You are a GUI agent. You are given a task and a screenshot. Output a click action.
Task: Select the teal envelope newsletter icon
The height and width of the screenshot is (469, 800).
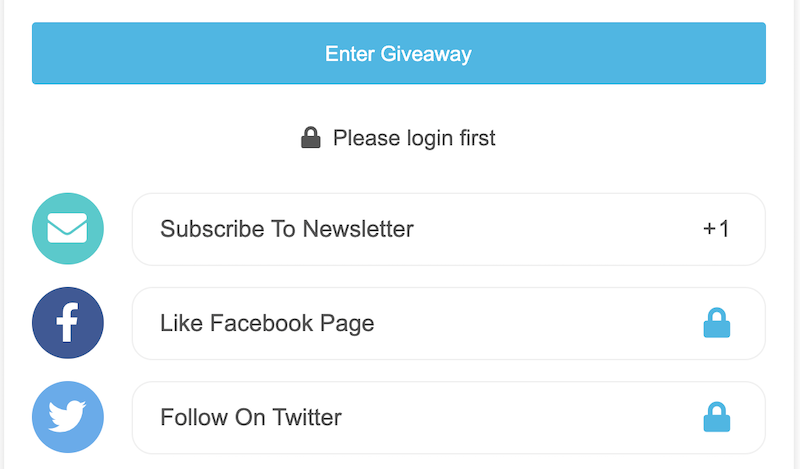click(68, 229)
